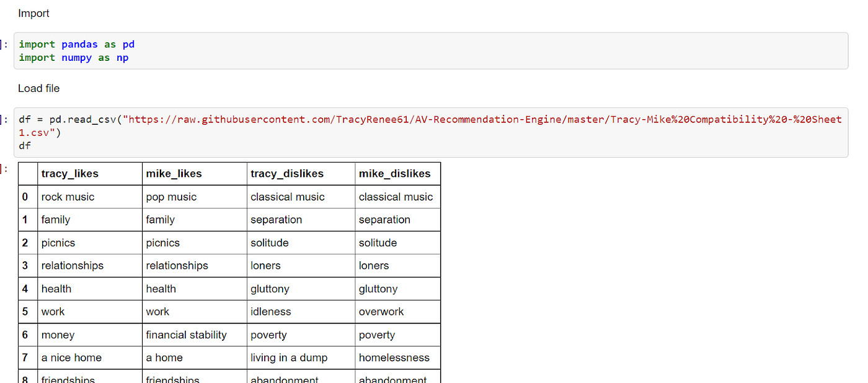868x383 pixels.
Task: Click "gluttony" under tracy_dislikes
Action: [270, 289]
